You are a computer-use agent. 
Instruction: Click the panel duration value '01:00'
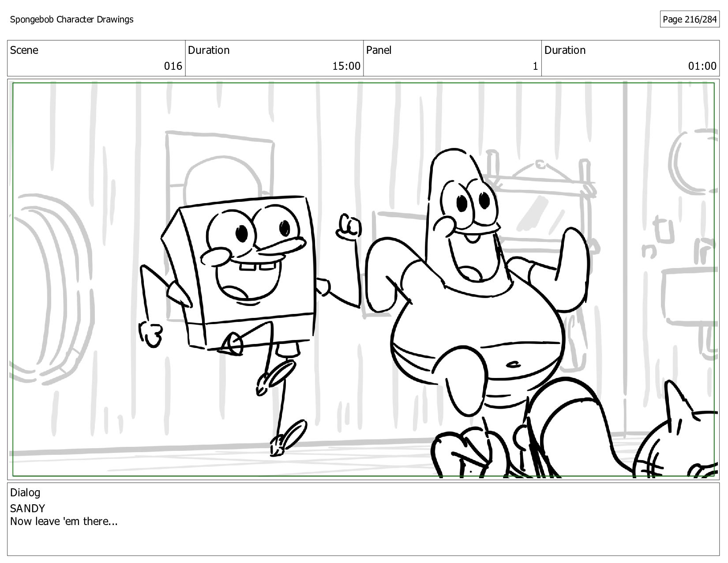click(x=702, y=66)
